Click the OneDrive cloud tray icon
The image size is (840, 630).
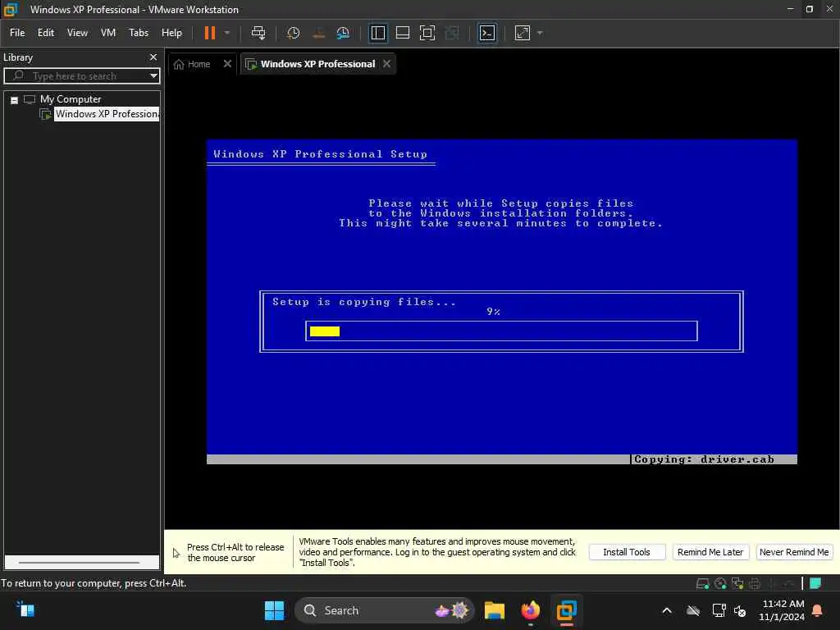693,610
